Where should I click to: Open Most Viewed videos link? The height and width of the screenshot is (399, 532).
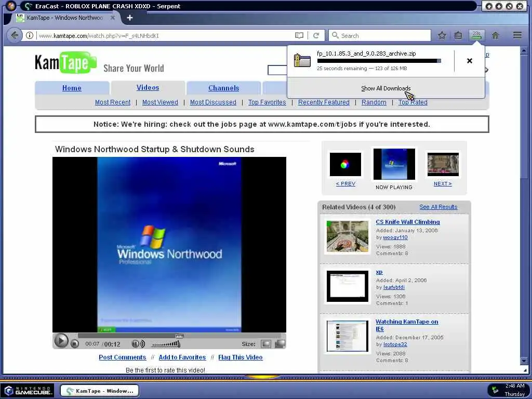point(160,102)
